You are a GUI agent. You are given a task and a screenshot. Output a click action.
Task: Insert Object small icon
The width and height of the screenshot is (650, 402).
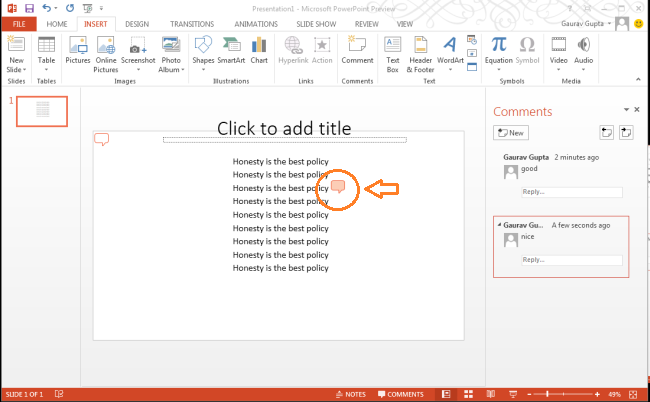pos(472,67)
